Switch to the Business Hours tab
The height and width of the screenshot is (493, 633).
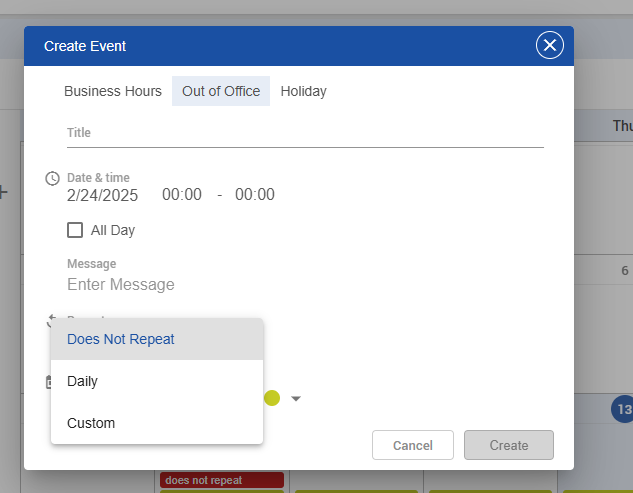coord(113,91)
